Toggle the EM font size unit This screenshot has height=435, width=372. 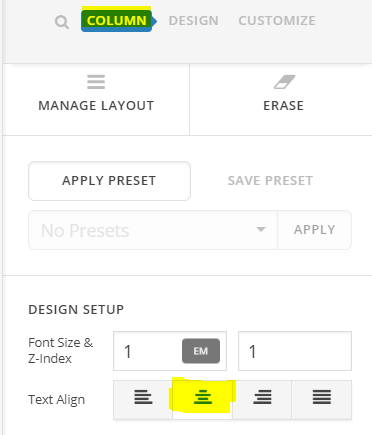201,351
